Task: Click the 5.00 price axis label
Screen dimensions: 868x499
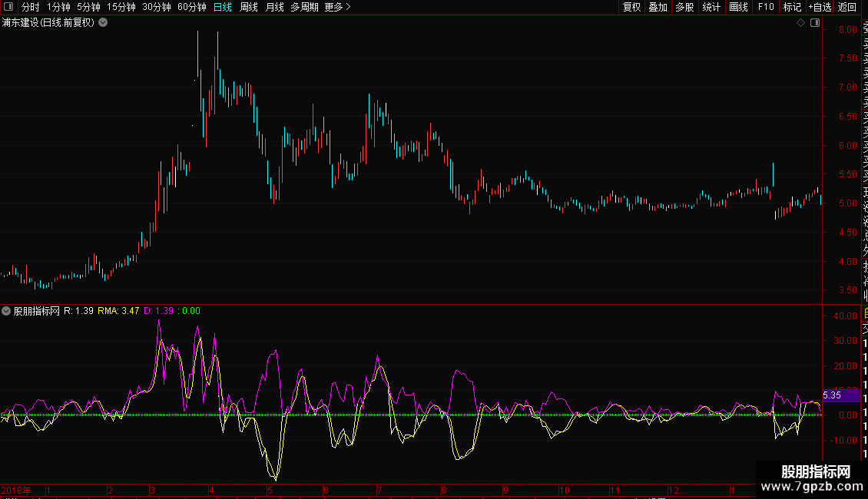Action: [847, 203]
